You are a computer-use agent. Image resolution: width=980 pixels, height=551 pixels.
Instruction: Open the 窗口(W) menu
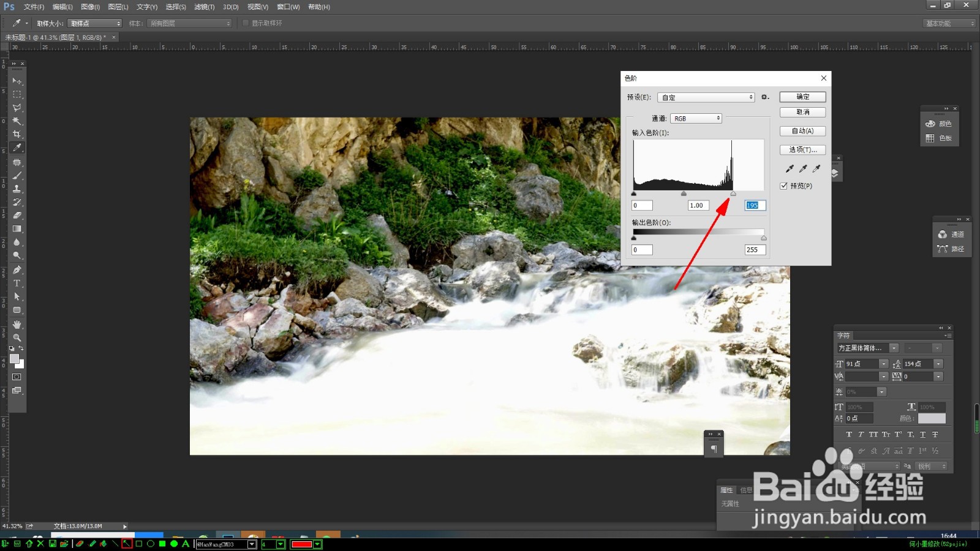[288, 7]
